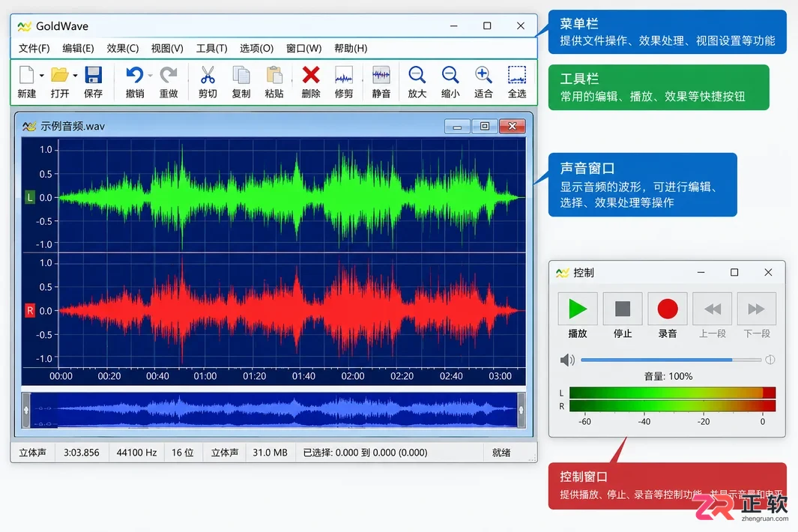
Task: Click the 3:03.856 duration in status bar
Action: tap(82, 453)
